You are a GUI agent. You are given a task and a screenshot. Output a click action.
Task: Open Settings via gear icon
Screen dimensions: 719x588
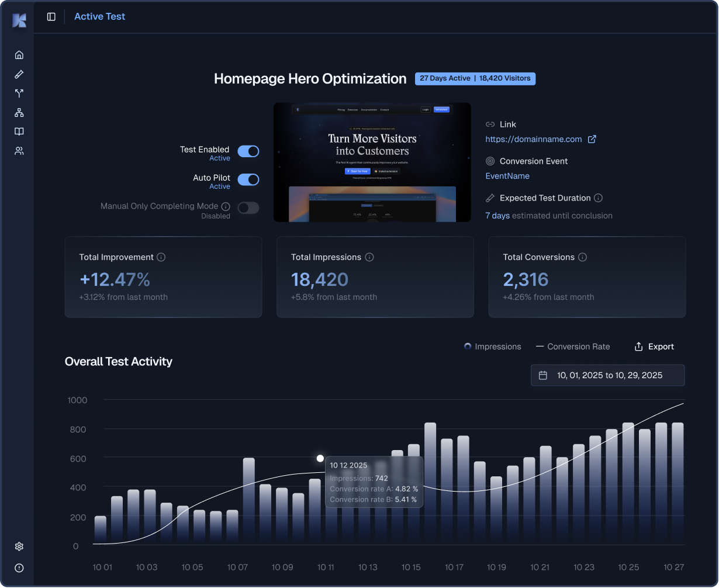[x=19, y=547]
